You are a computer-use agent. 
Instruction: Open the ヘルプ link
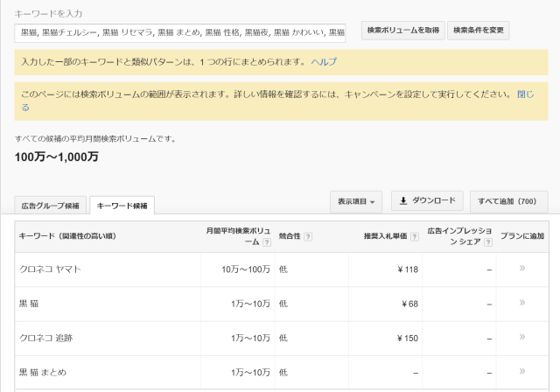324,62
